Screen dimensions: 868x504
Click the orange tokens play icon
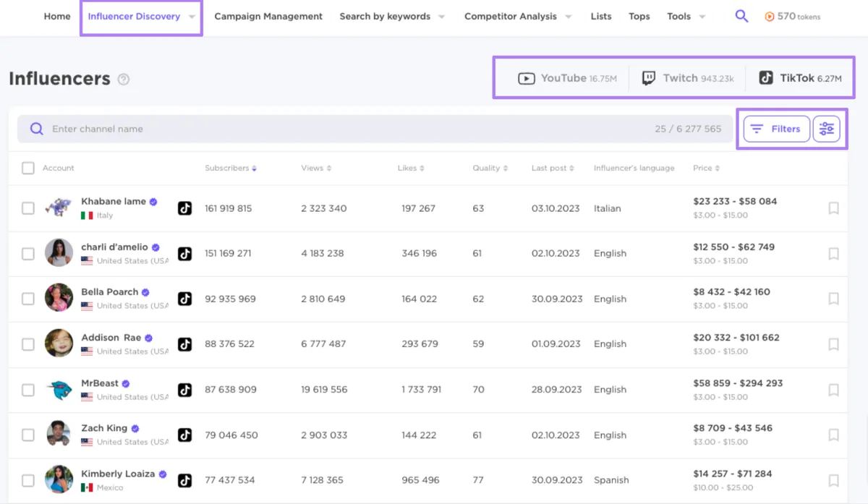pyautogui.click(x=769, y=17)
